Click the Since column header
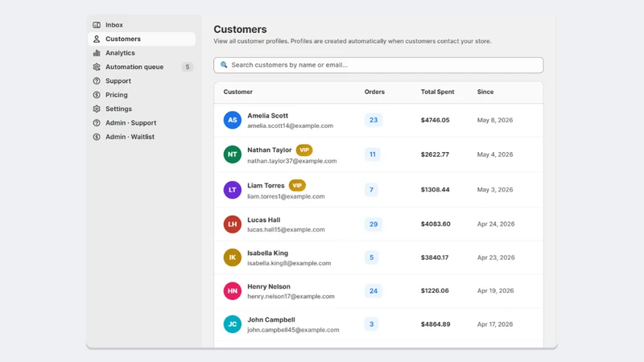The height and width of the screenshot is (362, 644). pos(485,92)
